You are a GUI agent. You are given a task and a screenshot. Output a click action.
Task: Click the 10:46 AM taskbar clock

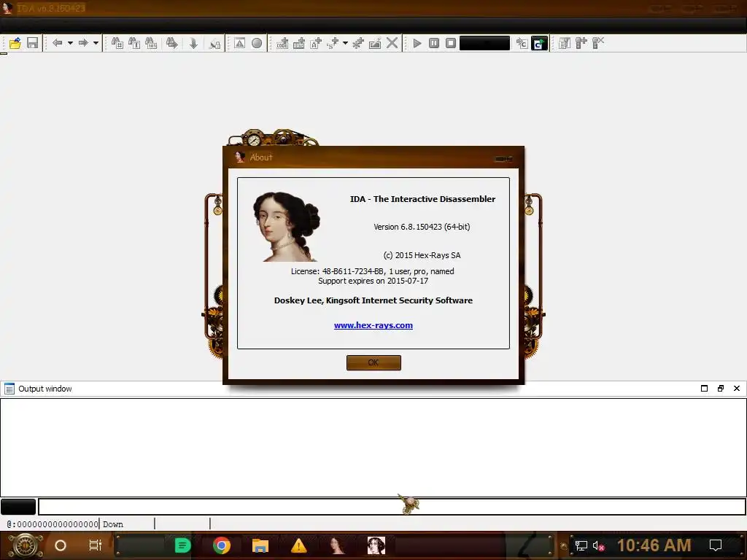pyautogui.click(x=654, y=545)
